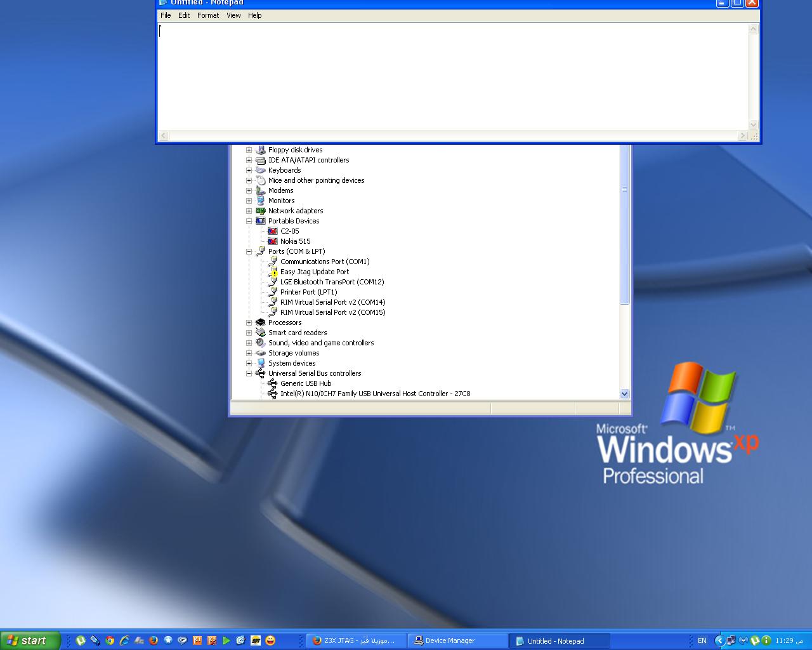Click the Keyboards category icon

pos(260,170)
